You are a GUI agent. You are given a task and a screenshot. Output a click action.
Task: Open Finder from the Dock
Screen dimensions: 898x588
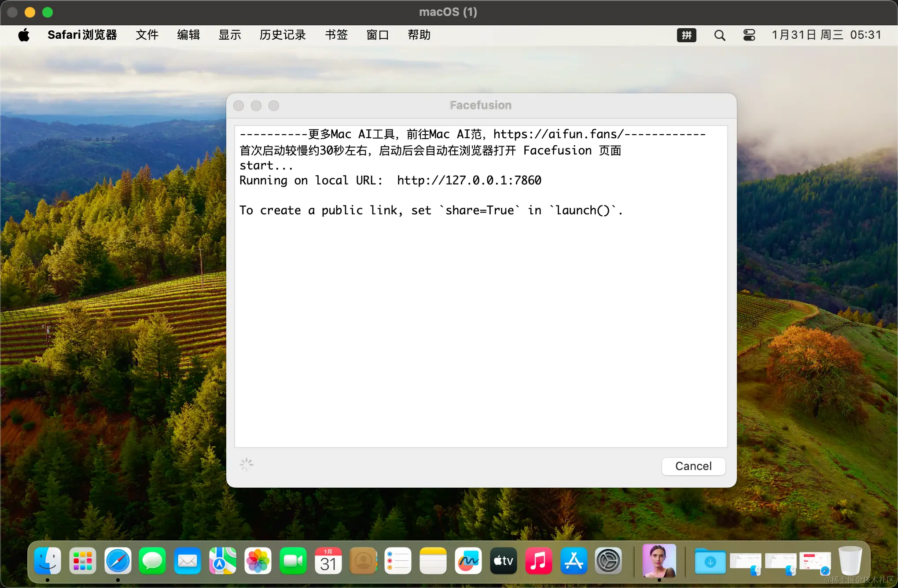tap(48, 561)
